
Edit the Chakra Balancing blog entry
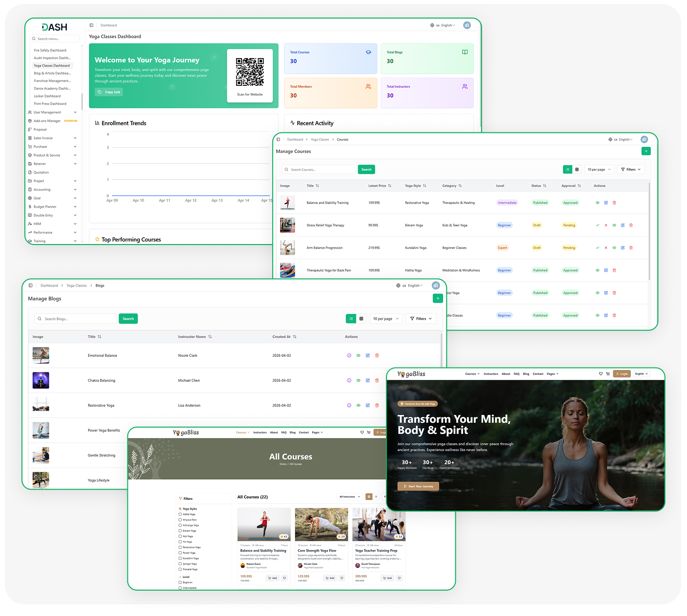pyautogui.click(x=368, y=380)
